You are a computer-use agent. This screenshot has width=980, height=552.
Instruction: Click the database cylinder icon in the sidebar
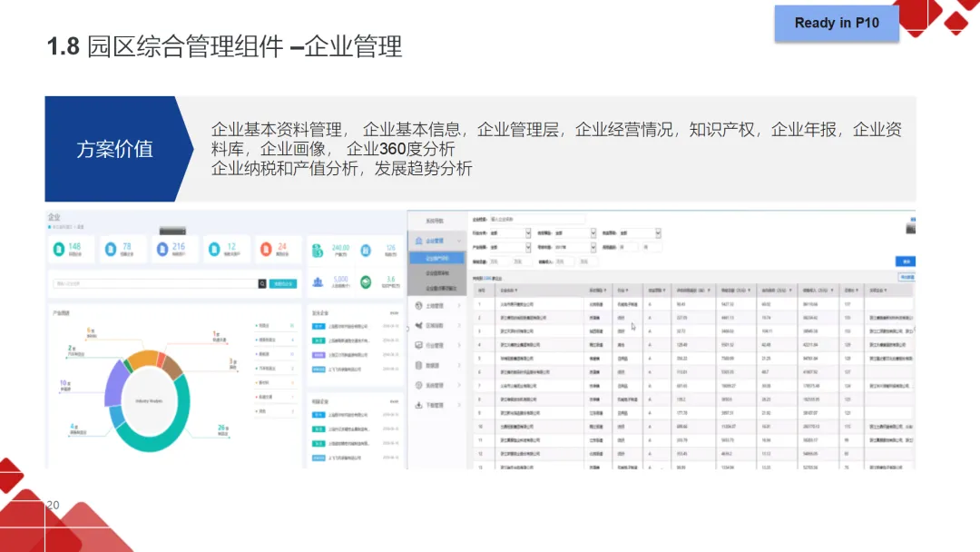pyautogui.click(x=418, y=365)
